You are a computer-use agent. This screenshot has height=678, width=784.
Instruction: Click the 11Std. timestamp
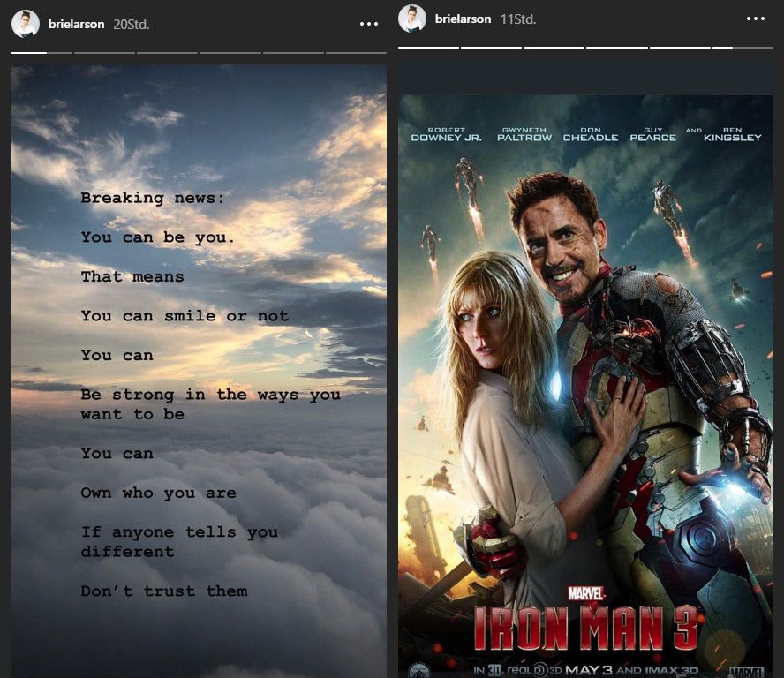[518, 19]
